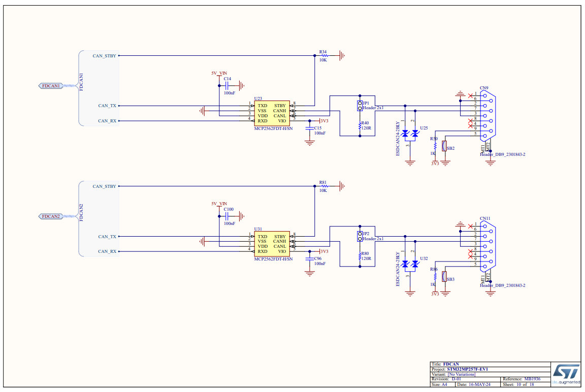Select capacitor C96 symbol

[x=309, y=259]
